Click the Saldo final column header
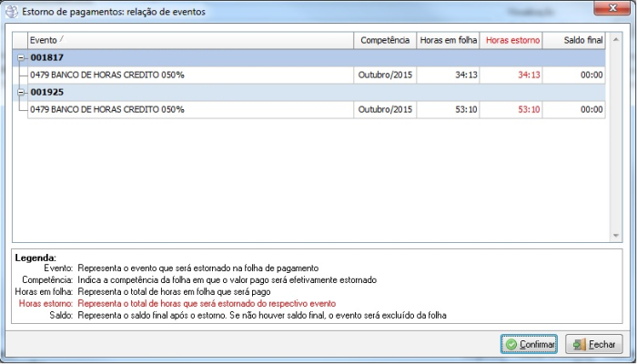The width and height of the screenshot is (637, 364). coord(576,41)
